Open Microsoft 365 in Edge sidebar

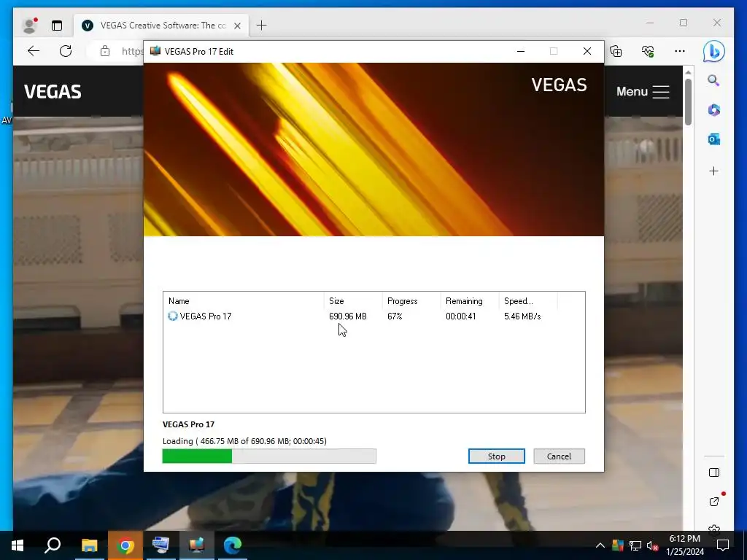713,110
